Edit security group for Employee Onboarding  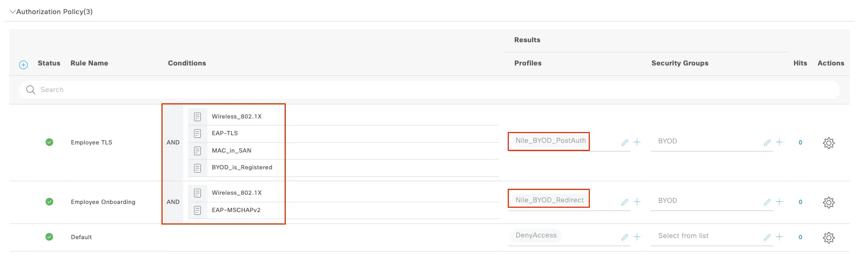pyautogui.click(x=767, y=202)
